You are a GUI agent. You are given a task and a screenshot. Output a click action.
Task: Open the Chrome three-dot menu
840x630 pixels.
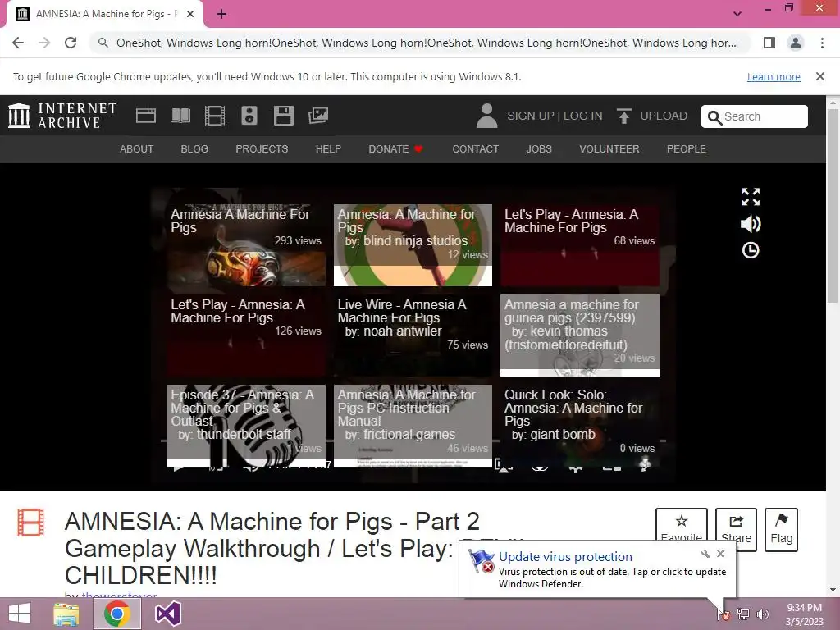click(x=822, y=43)
